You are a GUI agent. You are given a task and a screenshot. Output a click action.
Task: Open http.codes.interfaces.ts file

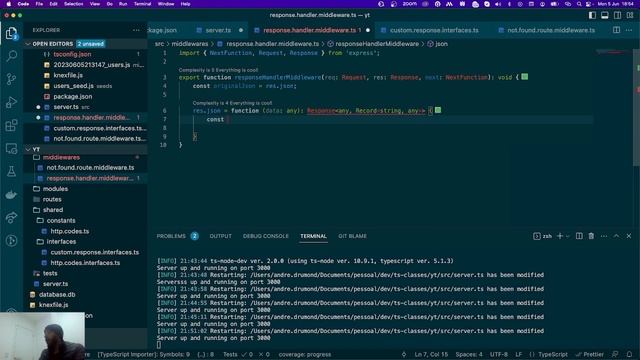pos(85,263)
